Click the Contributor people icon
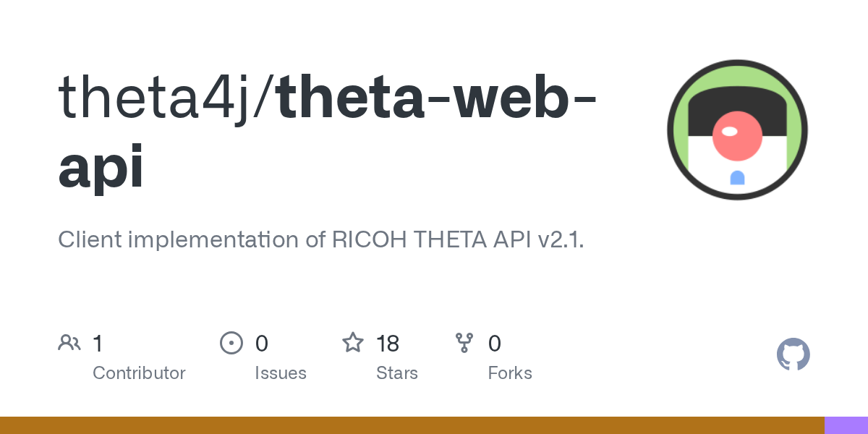This screenshot has height=434, width=868. tap(69, 343)
